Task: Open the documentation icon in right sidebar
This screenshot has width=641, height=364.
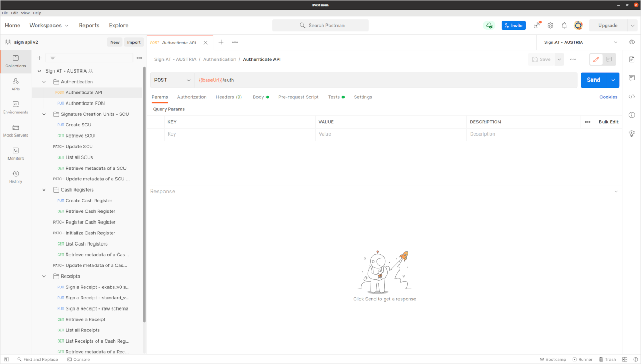Action: point(632,59)
